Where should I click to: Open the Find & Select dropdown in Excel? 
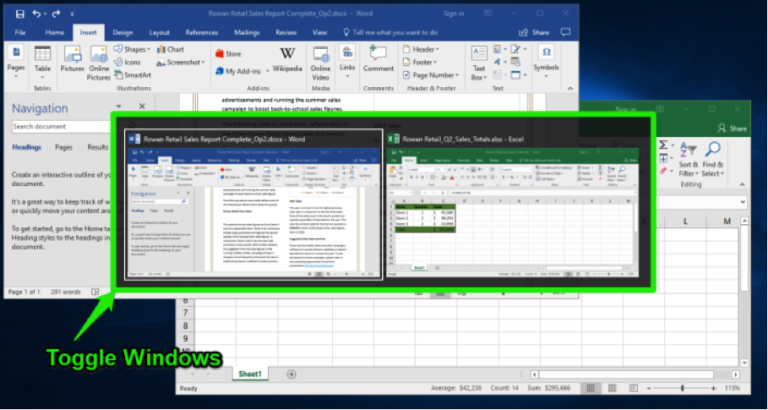(x=712, y=159)
